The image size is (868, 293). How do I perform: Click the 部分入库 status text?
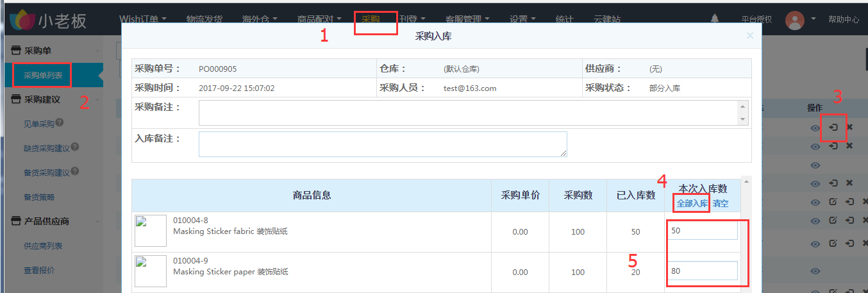pyautogui.click(x=665, y=88)
